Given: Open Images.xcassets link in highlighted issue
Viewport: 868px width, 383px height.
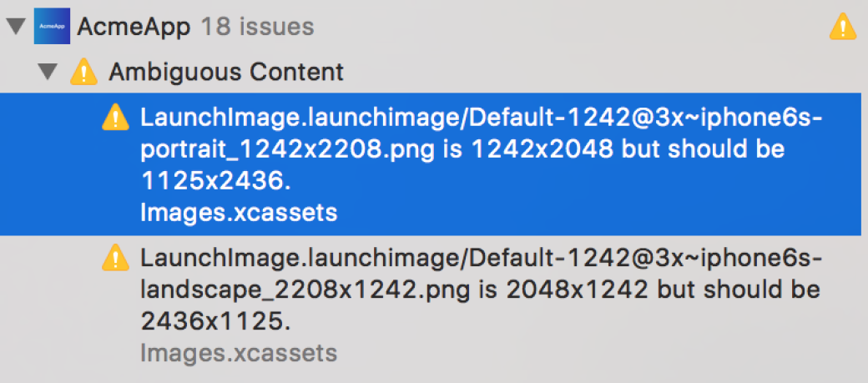Looking at the screenshot, I should click(x=239, y=213).
